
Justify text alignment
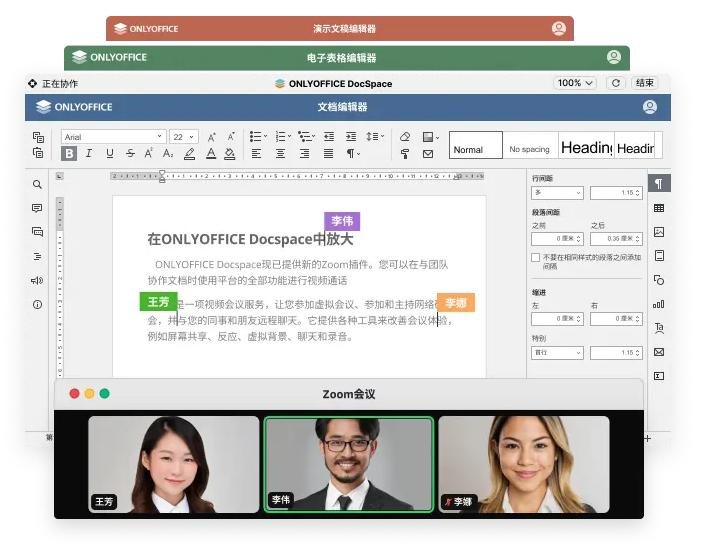click(329, 154)
